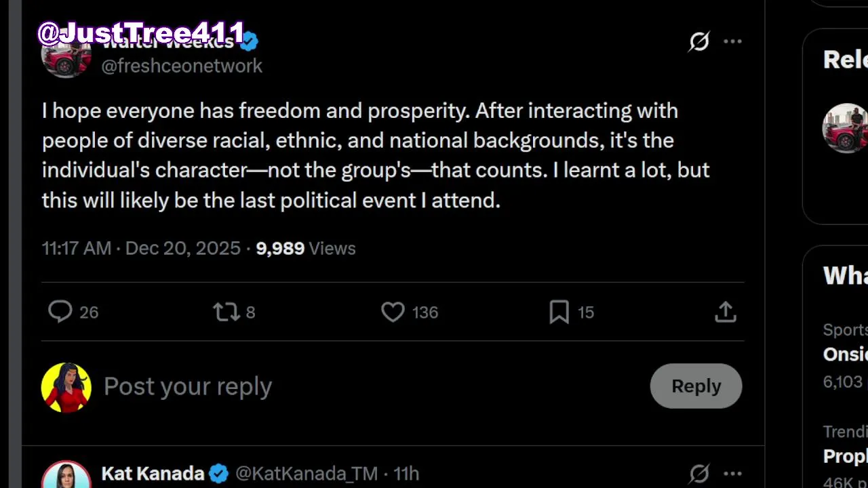Repost this post via the retweet icon
868x488 pixels.
click(226, 312)
